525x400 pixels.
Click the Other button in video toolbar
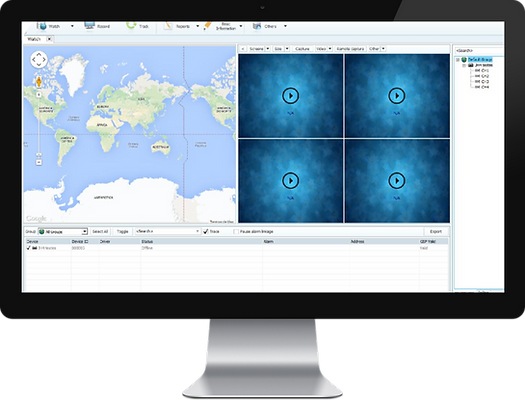[x=374, y=49]
